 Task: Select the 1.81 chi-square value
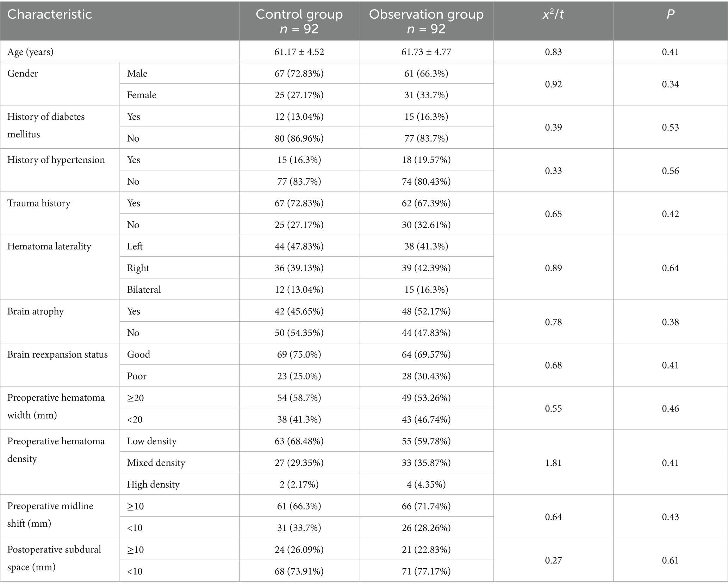[553, 463]
